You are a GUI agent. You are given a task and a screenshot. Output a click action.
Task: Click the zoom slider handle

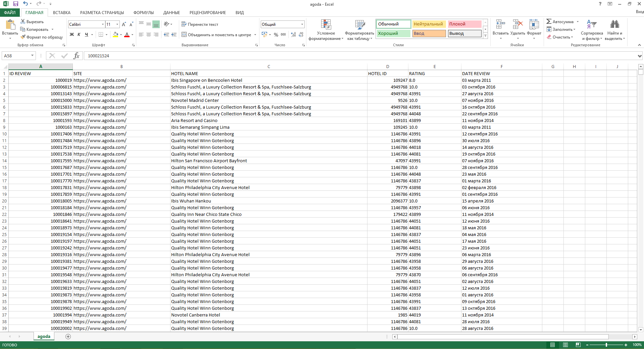606,345
